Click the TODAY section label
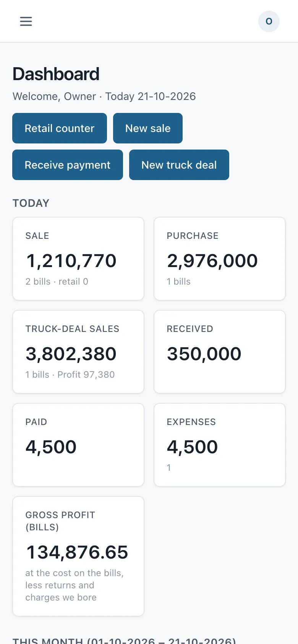The height and width of the screenshot is (644, 298). (31, 203)
